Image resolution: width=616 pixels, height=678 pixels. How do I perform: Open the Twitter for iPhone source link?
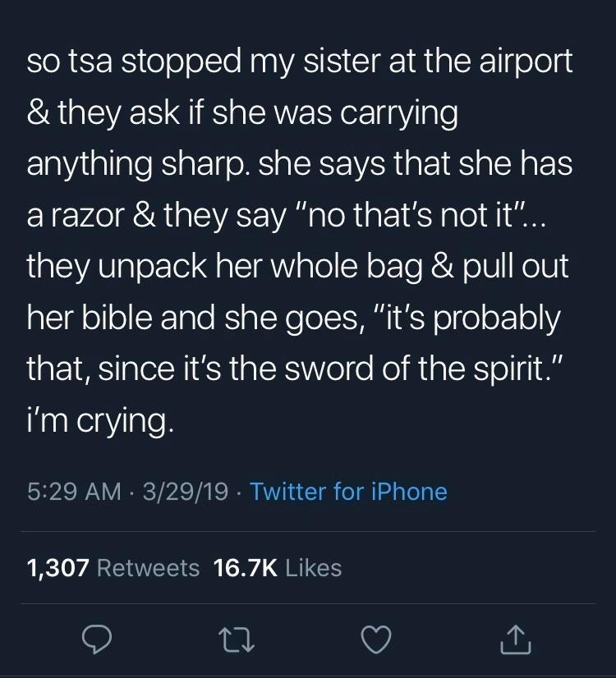pyautogui.click(x=348, y=492)
